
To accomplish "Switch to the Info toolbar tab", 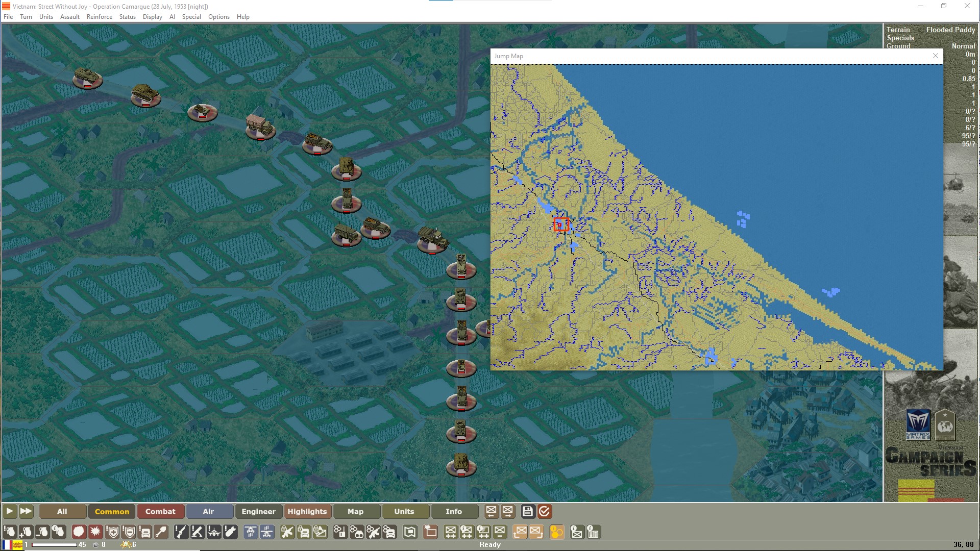I will 454,511.
